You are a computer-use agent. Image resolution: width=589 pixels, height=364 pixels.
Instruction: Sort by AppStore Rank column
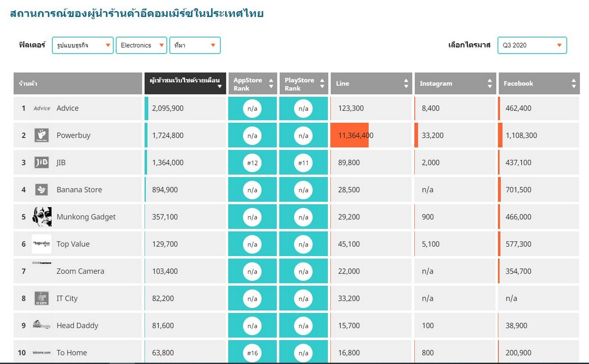click(252, 83)
